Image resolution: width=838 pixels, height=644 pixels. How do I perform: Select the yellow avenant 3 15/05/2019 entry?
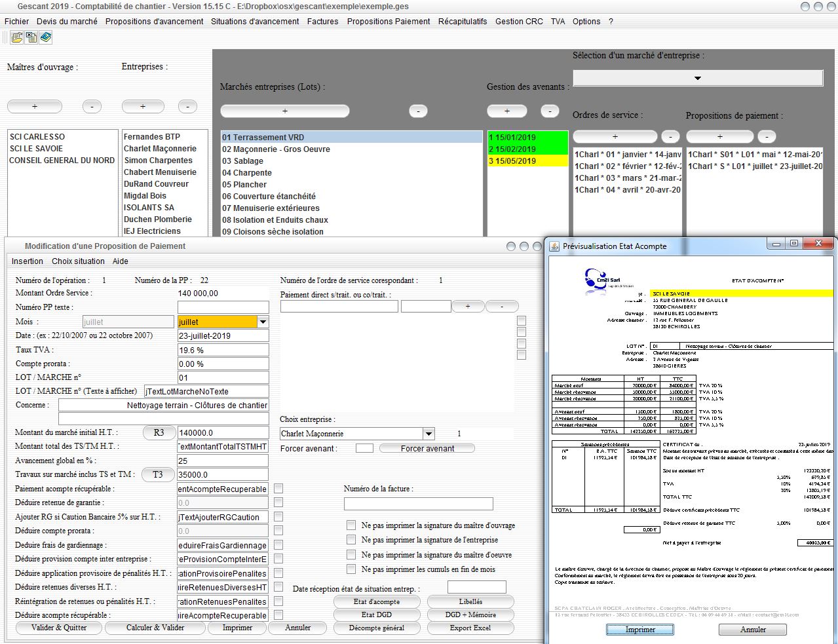(x=527, y=161)
